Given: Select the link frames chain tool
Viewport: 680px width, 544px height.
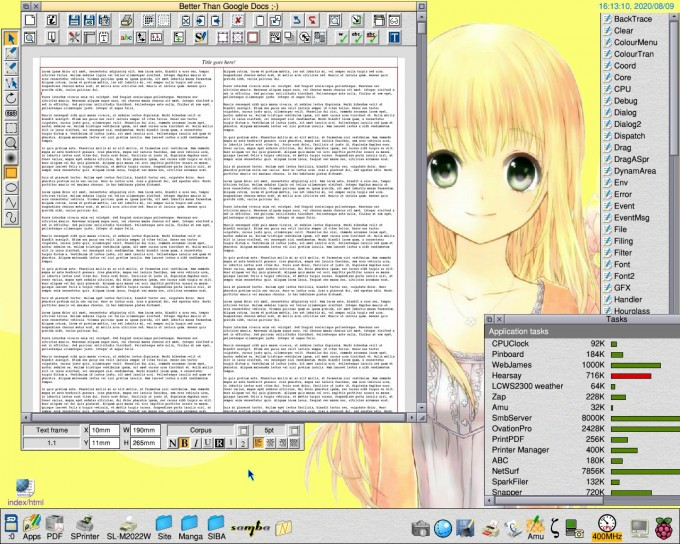Looking at the screenshot, I should [11, 113].
